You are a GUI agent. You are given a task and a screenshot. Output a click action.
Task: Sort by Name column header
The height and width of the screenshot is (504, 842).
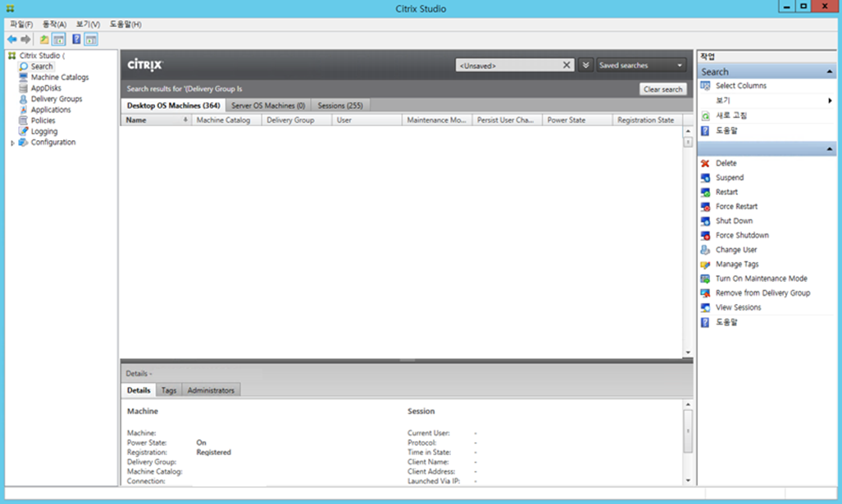[x=156, y=120]
